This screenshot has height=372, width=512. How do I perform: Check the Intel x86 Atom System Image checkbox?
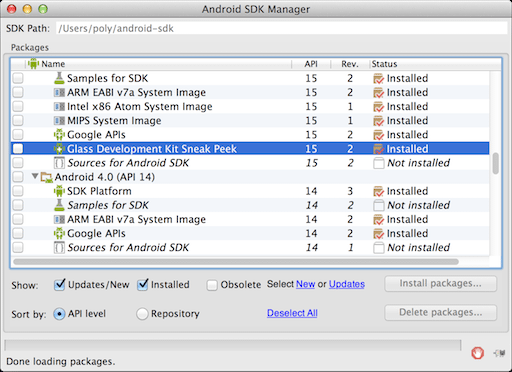tap(18, 106)
